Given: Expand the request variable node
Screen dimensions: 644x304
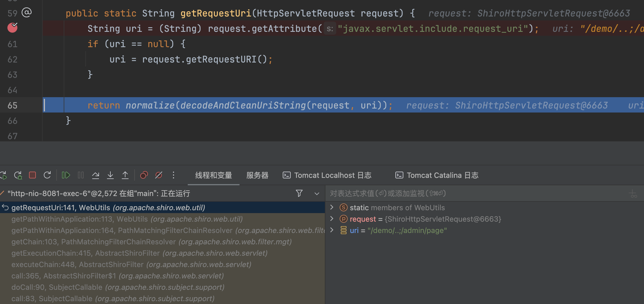Looking at the screenshot, I should [332, 219].
